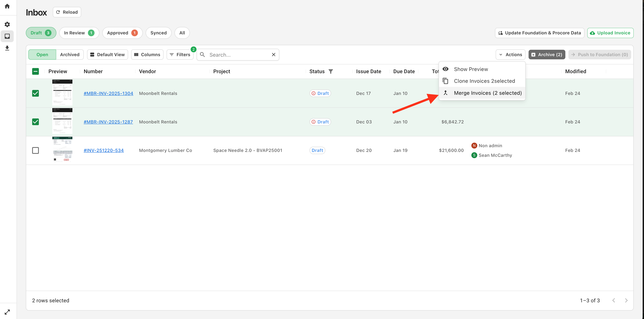Click the expand arrows icon at bottom-left
Viewport: 644px width, 319px height.
pos(7,312)
